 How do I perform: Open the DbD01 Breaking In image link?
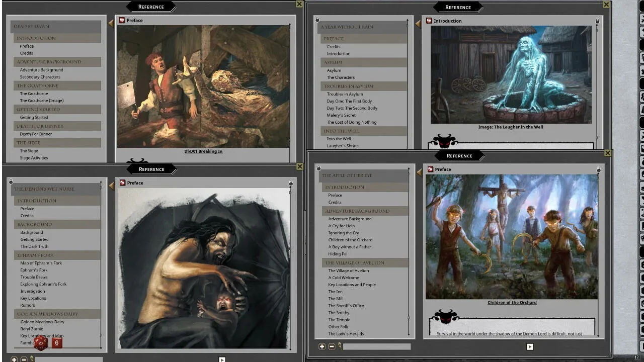(x=203, y=151)
